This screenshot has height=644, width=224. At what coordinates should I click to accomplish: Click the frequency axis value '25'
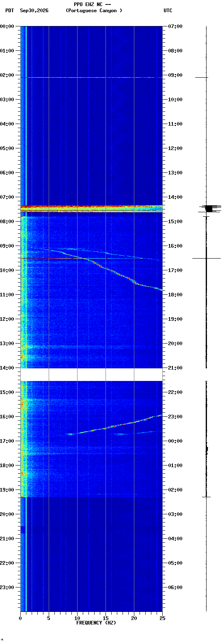162,618
